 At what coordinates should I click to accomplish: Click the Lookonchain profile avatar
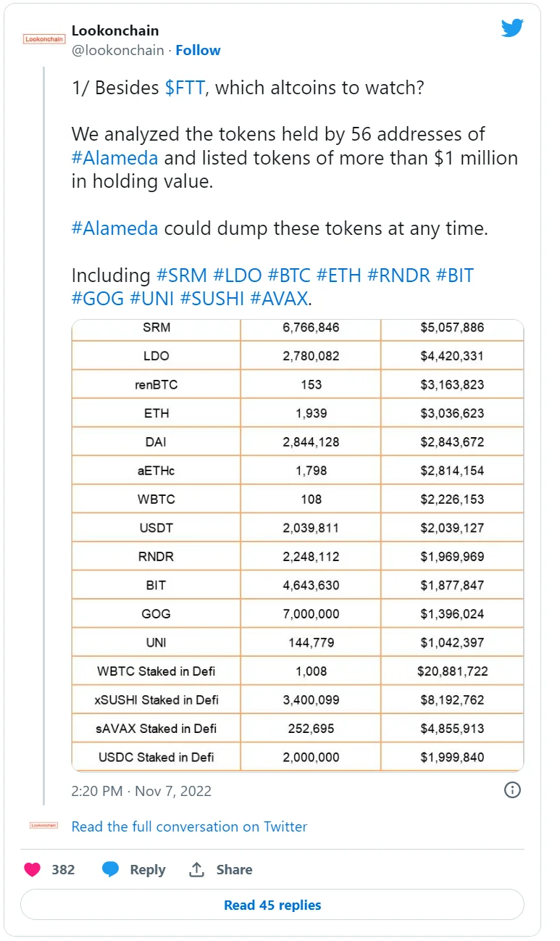45,39
